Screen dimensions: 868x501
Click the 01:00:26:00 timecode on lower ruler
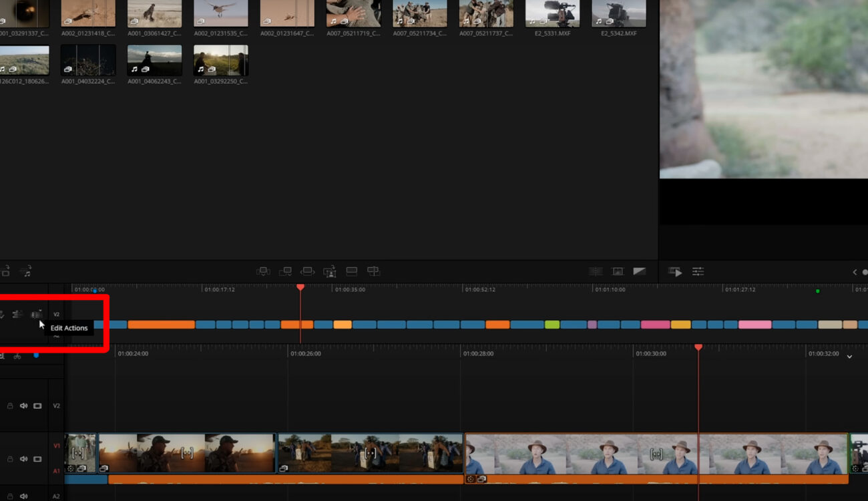[306, 353]
